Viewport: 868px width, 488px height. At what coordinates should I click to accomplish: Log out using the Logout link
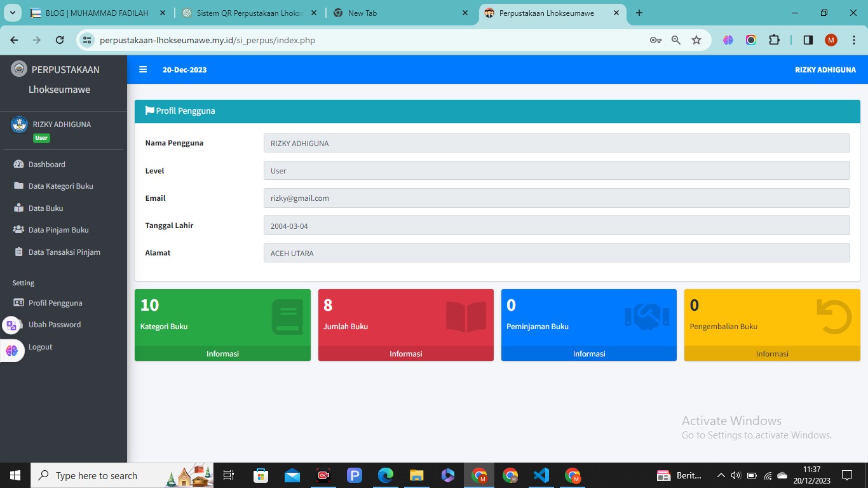pos(40,347)
